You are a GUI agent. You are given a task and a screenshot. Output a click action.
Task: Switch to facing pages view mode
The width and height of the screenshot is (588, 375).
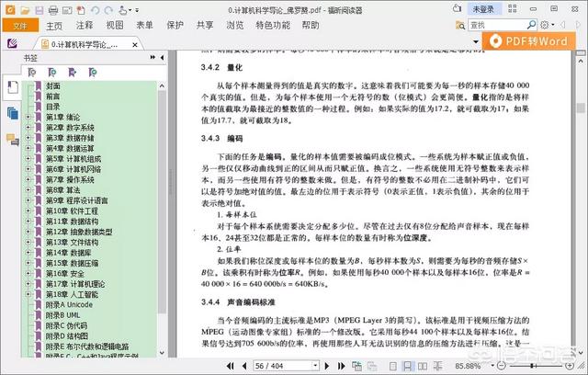pyautogui.click(x=423, y=366)
